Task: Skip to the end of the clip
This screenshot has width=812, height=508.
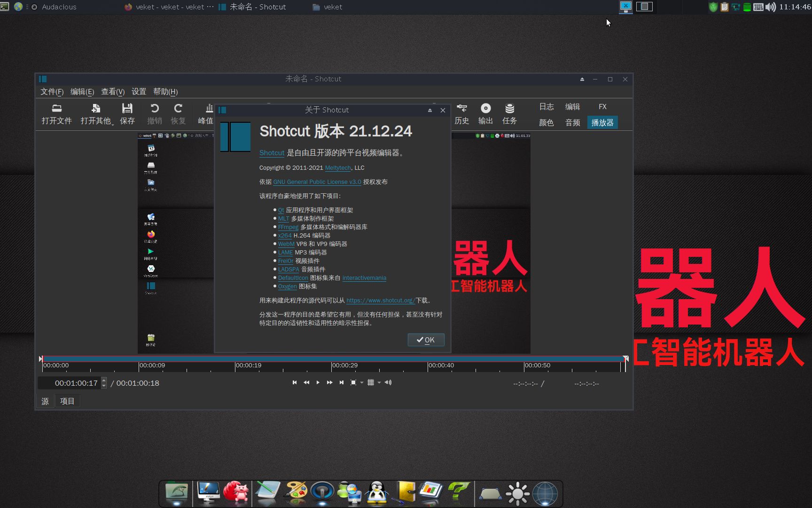Action: (x=342, y=382)
